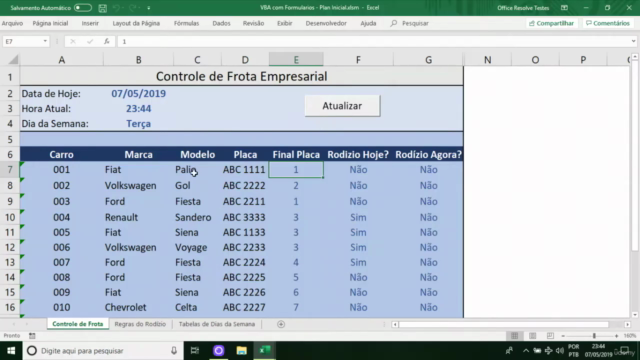The height and width of the screenshot is (360, 640).
Task: Click the macro record icon in status bar
Action: tap(32, 336)
